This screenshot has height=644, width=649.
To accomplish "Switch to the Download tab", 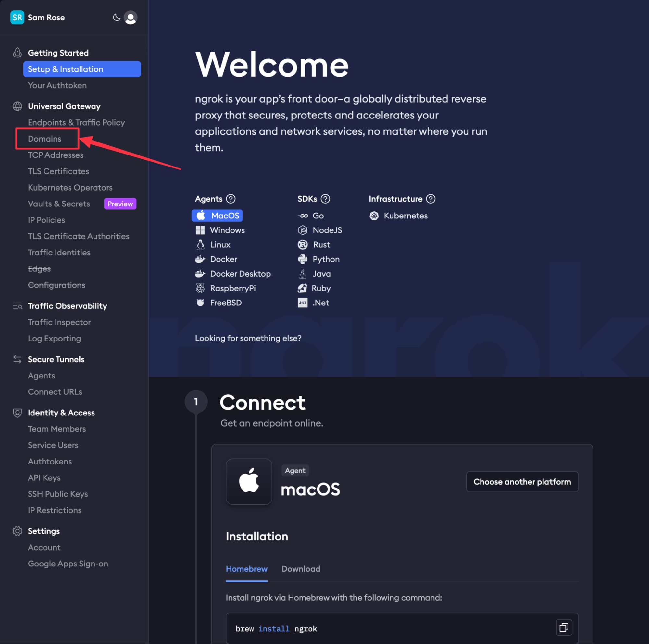I will tap(301, 569).
